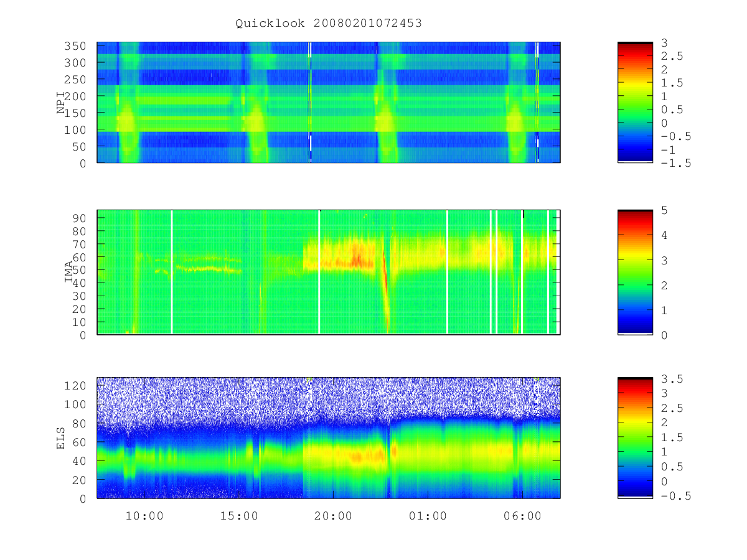Click the '15:00' time axis label
This screenshot has width=747, height=560.
(239, 516)
